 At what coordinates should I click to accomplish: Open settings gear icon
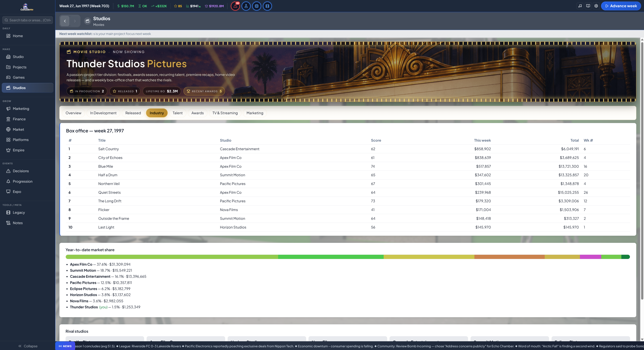596,6
